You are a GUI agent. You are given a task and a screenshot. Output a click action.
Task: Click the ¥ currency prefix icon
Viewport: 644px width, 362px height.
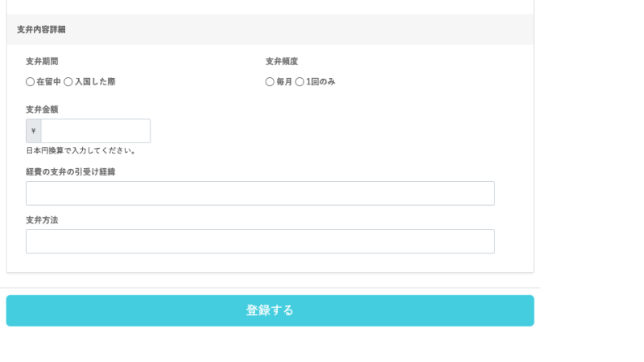(x=33, y=131)
